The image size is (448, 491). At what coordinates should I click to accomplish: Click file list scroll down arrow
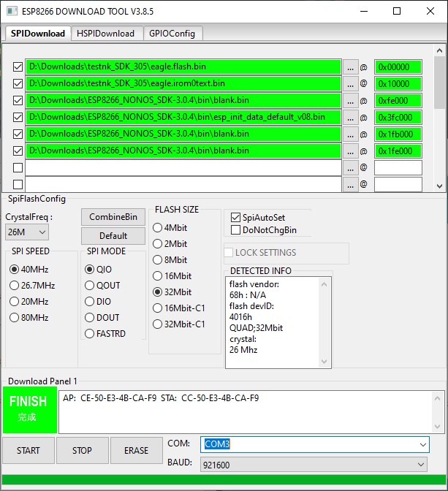click(x=439, y=186)
